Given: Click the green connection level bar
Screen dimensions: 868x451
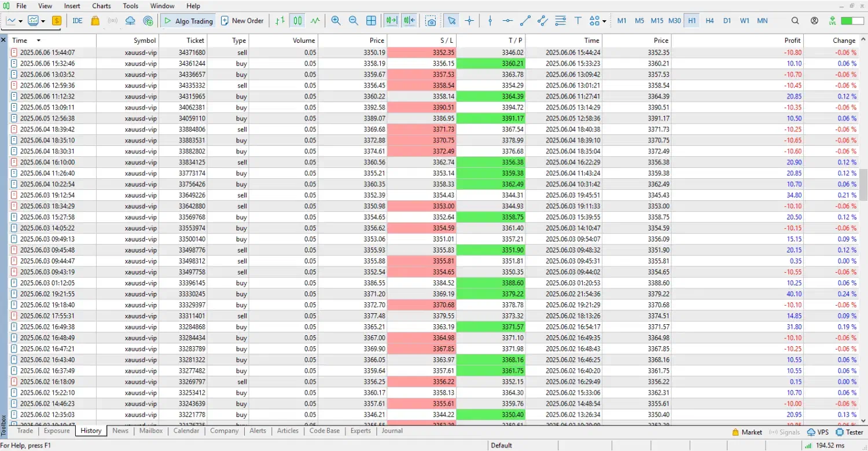Looking at the screenshot, I should point(852,21).
